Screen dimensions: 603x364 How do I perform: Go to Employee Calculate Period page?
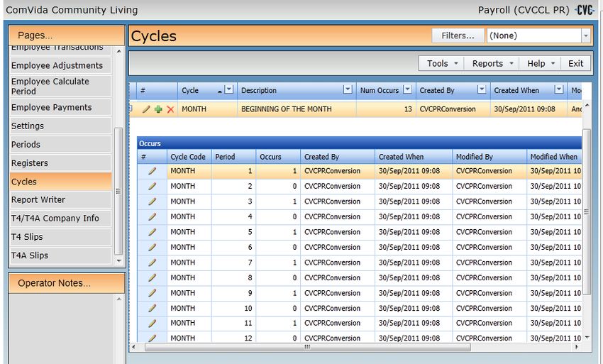pyautogui.click(x=60, y=86)
